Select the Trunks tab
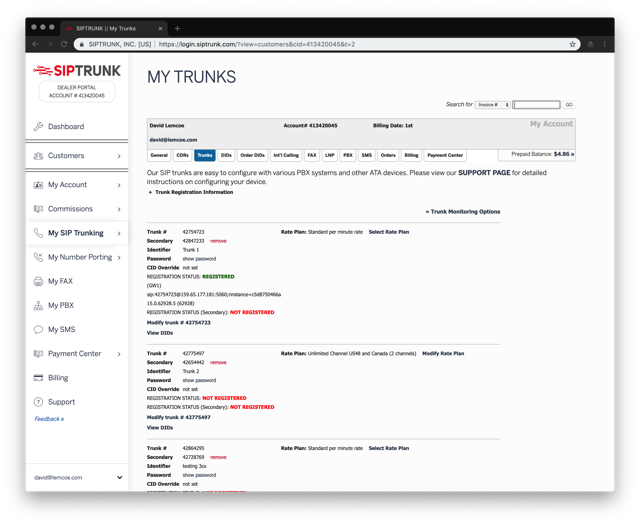640x525 pixels. [205, 155]
